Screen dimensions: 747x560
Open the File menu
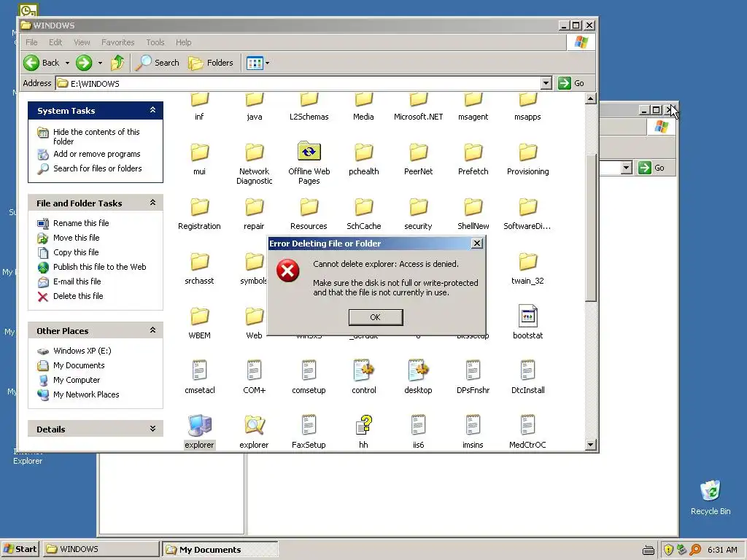(x=31, y=42)
